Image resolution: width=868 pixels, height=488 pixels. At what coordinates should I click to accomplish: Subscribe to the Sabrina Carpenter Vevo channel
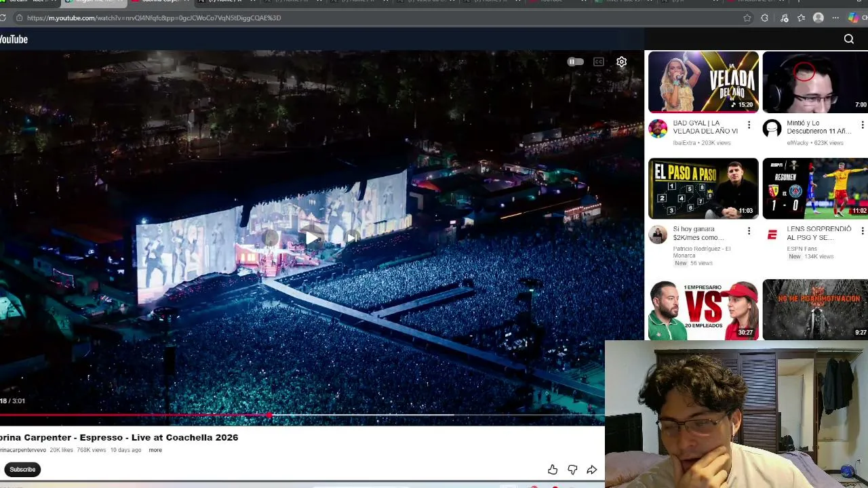(x=22, y=469)
